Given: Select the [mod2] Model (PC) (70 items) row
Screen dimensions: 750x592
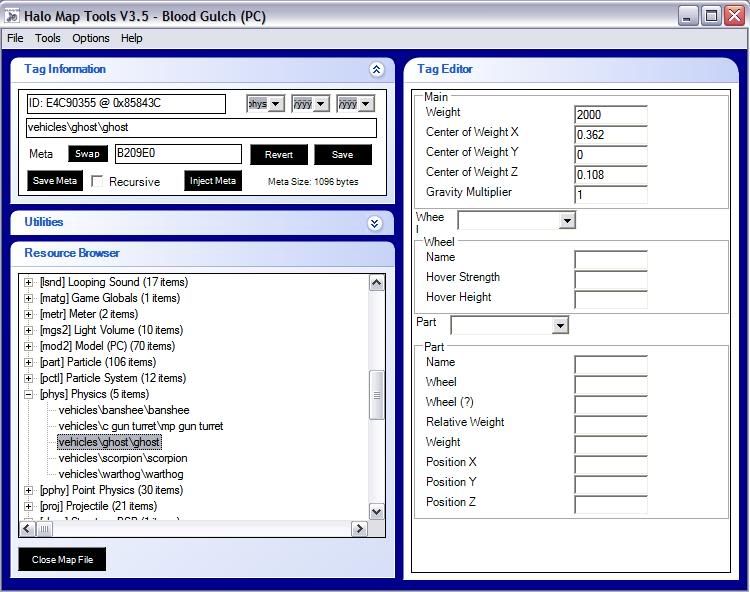Looking at the screenshot, I should (x=108, y=346).
